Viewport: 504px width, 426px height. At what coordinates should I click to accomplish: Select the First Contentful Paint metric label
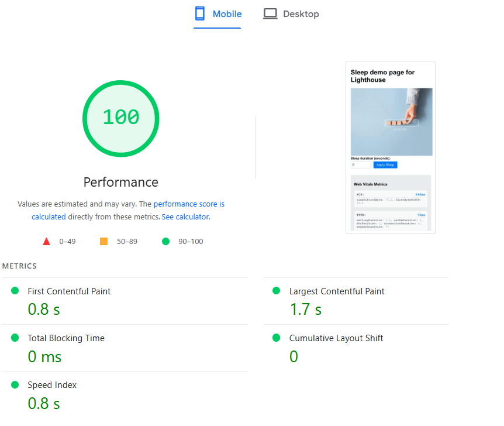point(69,291)
